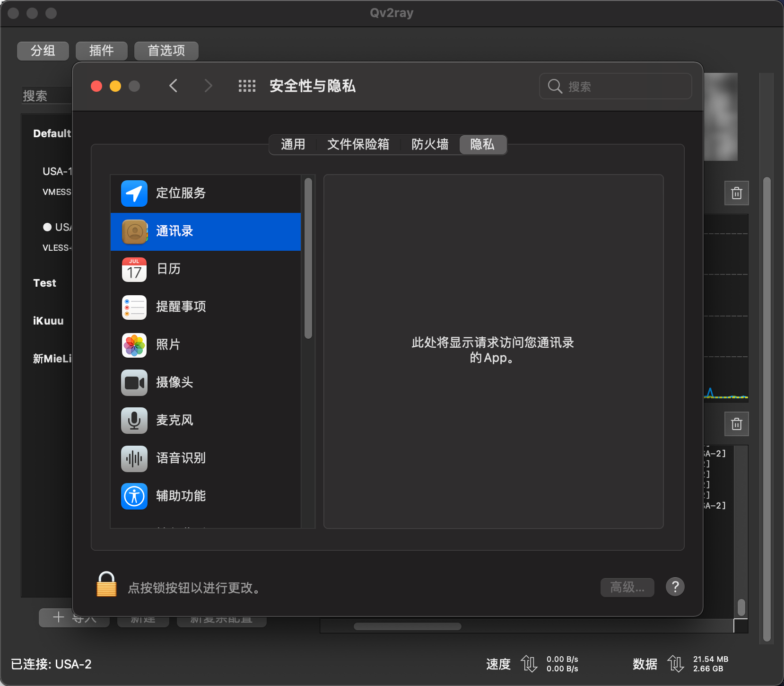This screenshot has height=686, width=784.
Task: Select the 麦克风 row text
Action: [174, 421]
